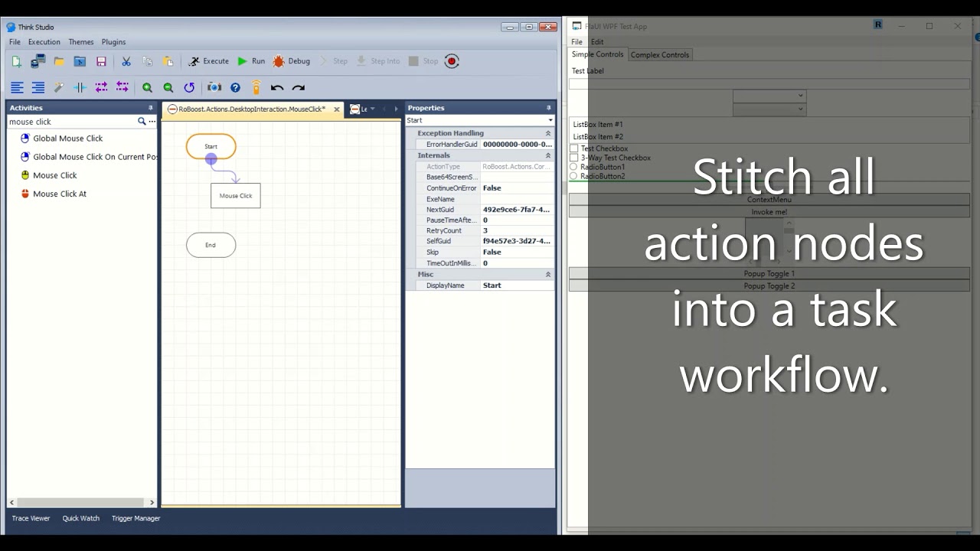Click the green Zoom in magnifier

click(x=147, y=88)
